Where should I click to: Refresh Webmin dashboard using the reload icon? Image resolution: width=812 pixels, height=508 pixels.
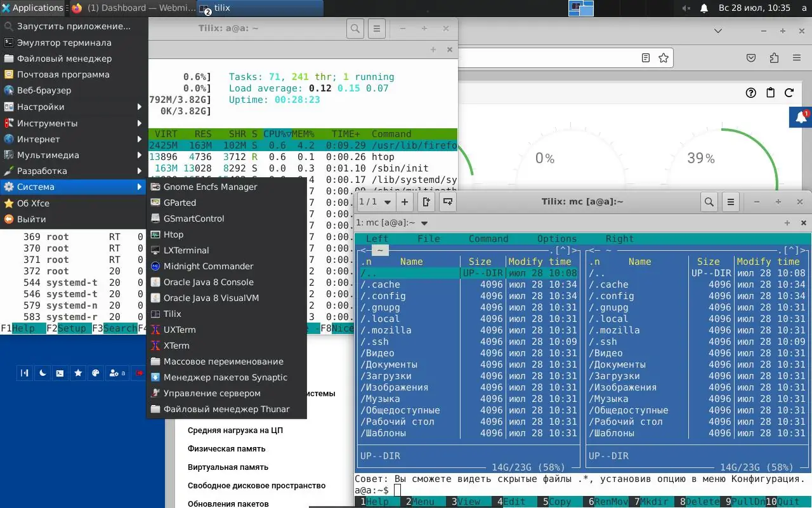[789, 93]
